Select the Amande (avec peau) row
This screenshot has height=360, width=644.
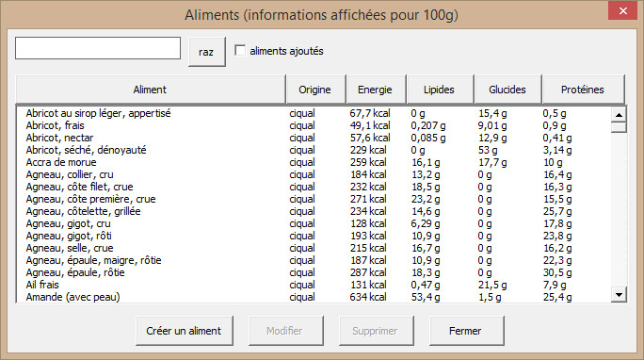[314, 297]
